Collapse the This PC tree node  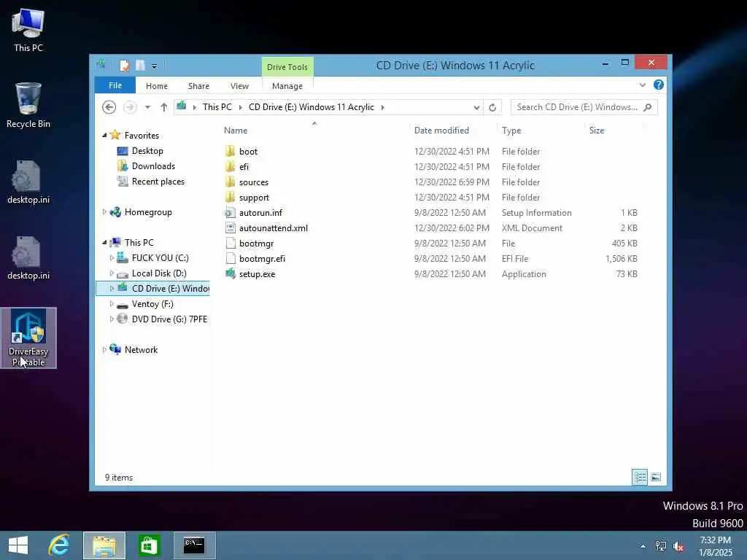104,242
